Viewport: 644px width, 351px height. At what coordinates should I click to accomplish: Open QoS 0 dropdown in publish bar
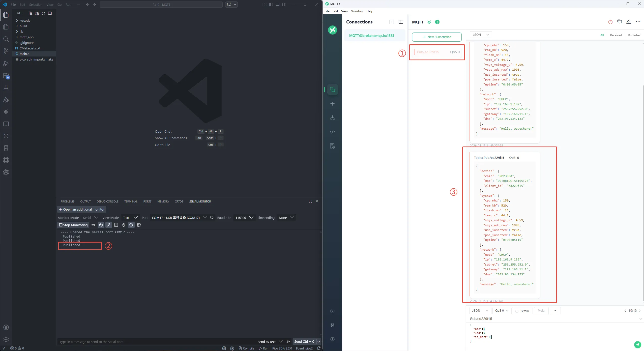point(502,311)
